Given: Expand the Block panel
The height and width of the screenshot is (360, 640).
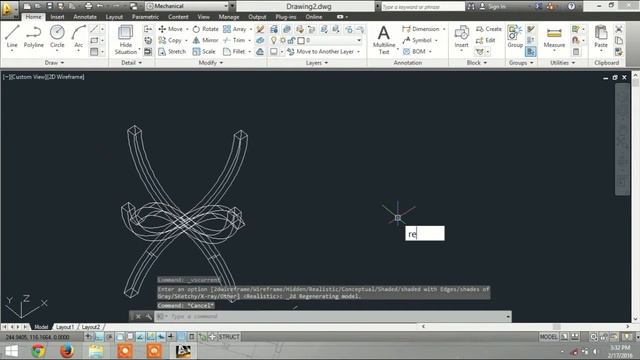Looking at the screenshot, I should 477,63.
